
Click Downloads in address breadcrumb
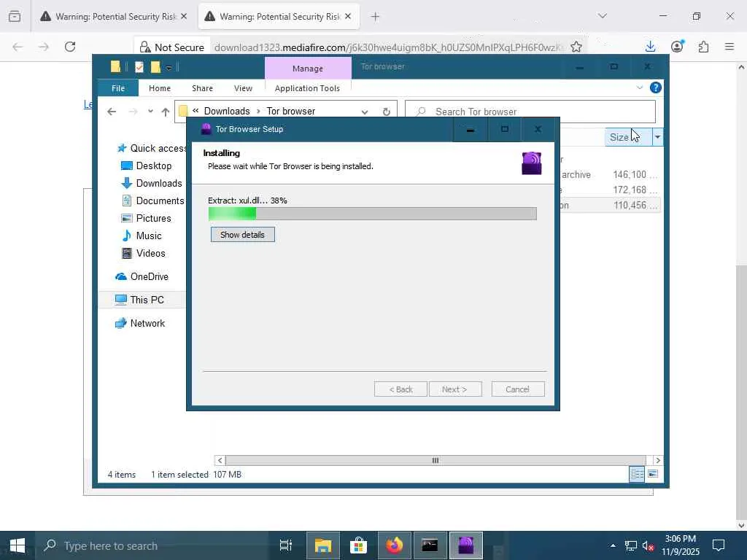click(x=227, y=111)
